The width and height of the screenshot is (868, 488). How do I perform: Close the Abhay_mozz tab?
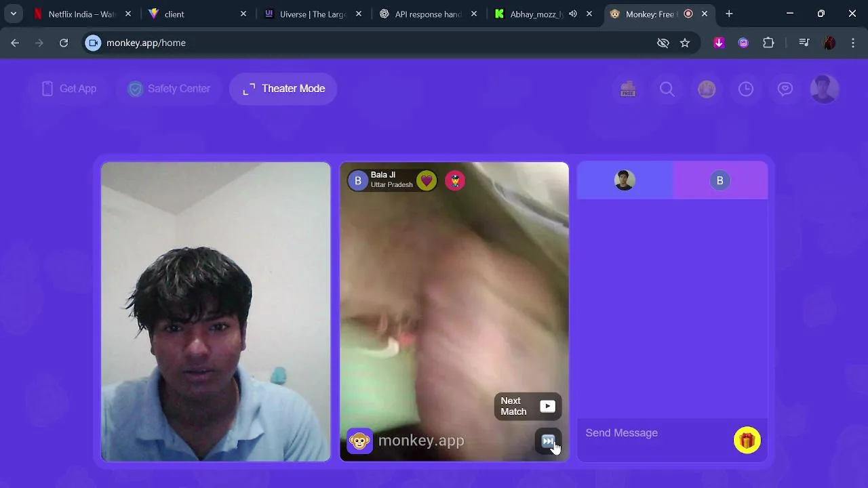(589, 14)
